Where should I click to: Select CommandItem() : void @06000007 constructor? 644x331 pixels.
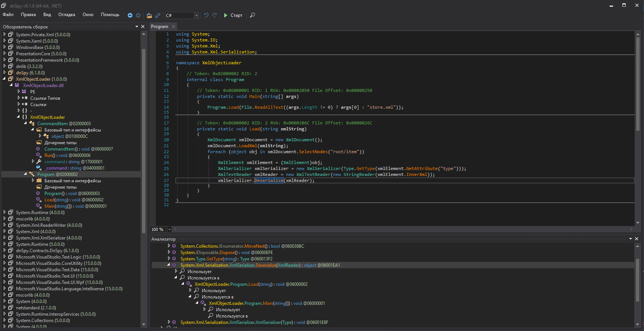coord(78,149)
